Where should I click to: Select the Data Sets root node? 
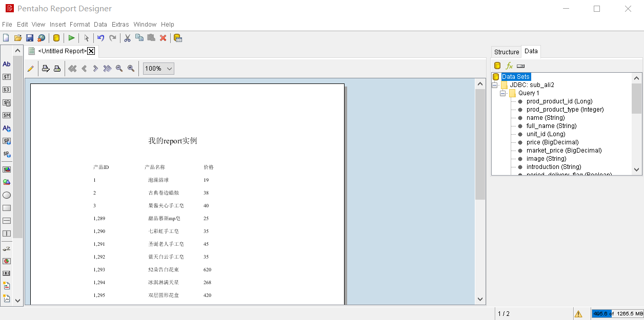(x=516, y=77)
